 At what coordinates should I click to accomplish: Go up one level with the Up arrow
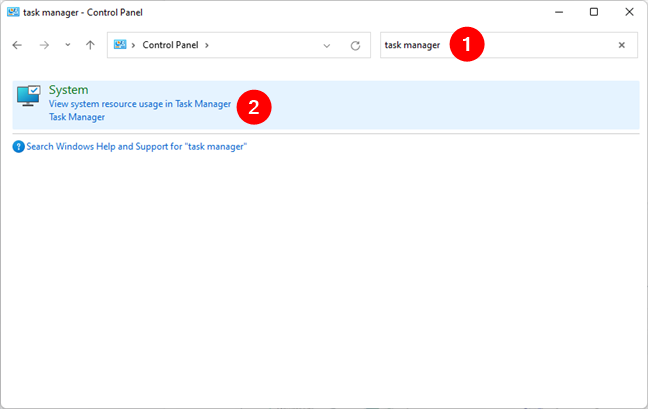point(90,45)
